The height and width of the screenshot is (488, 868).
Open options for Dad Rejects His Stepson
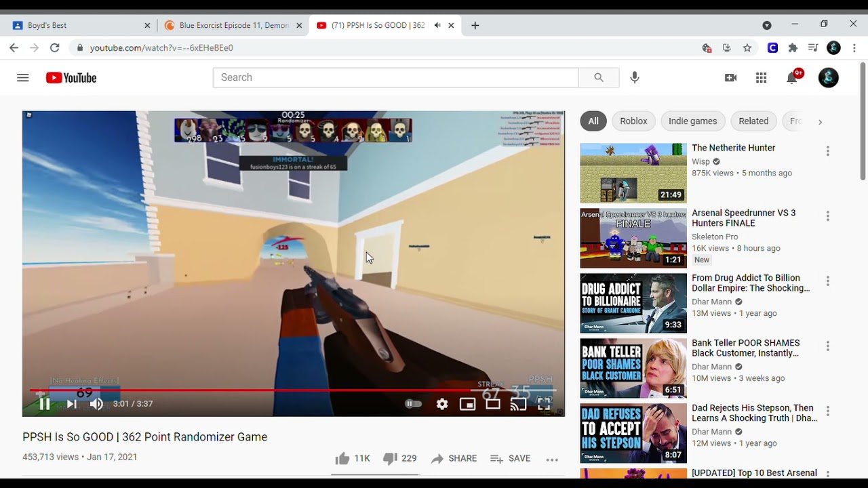coord(827,411)
